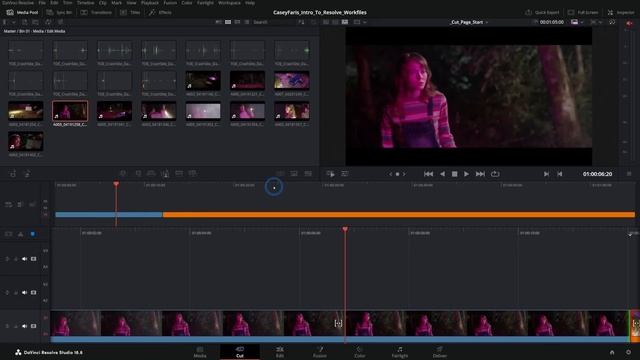The height and width of the screenshot is (360, 640).
Task: Click the Import Media Folder icon
Action: pos(36,22)
